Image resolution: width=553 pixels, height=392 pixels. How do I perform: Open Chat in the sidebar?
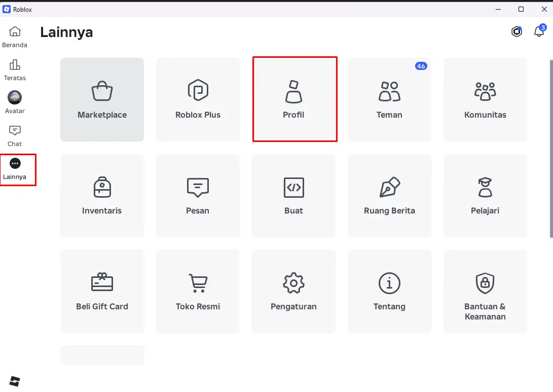pos(15,136)
